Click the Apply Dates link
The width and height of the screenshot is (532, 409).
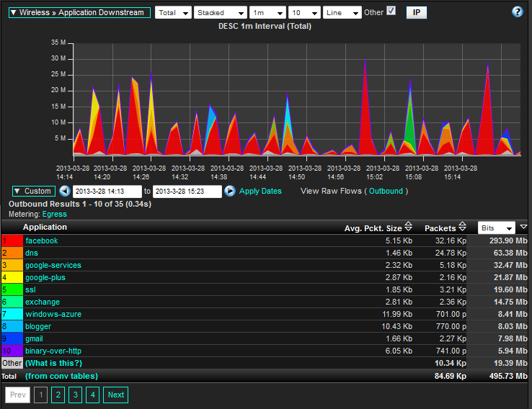click(260, 192)
